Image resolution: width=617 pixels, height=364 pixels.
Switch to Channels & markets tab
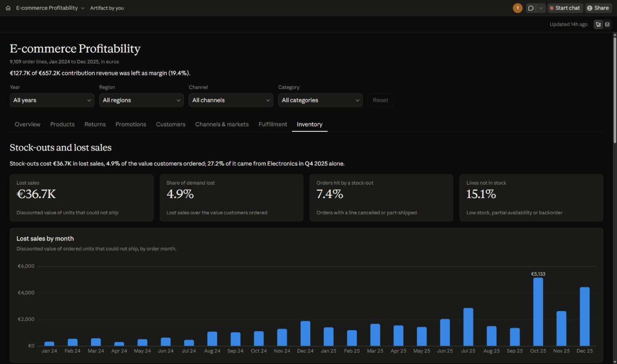222,124
